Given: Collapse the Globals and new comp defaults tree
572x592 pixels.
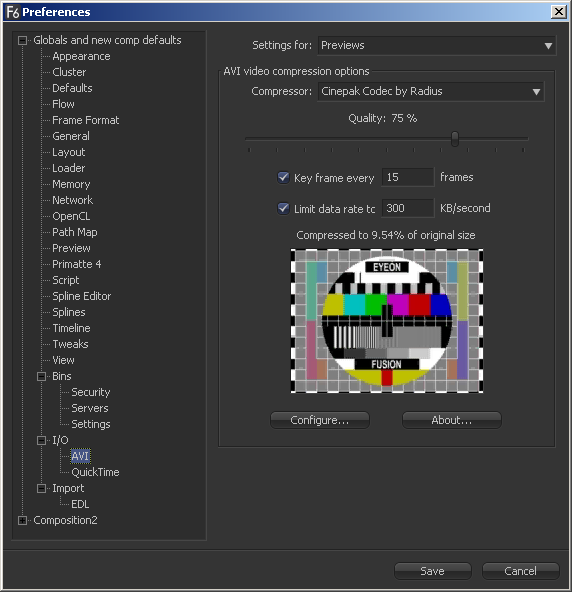Looking at the screenshot, I should tap(23, 40).
